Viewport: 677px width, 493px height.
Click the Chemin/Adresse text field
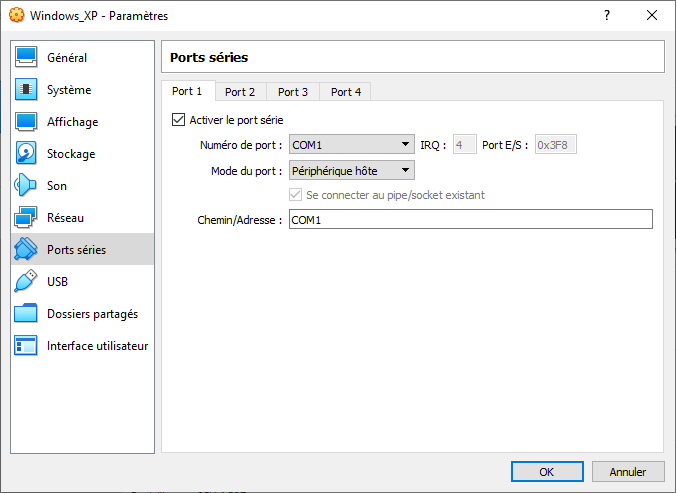pyautogui.click(x=470, y=220)
